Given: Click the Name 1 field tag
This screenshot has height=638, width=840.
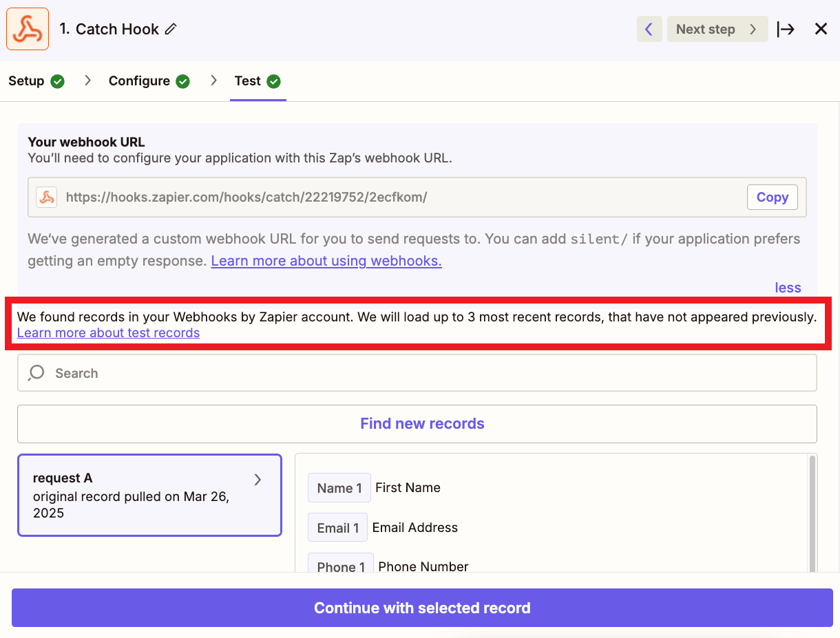Looking at the screenshot, I should coord(339,488).
